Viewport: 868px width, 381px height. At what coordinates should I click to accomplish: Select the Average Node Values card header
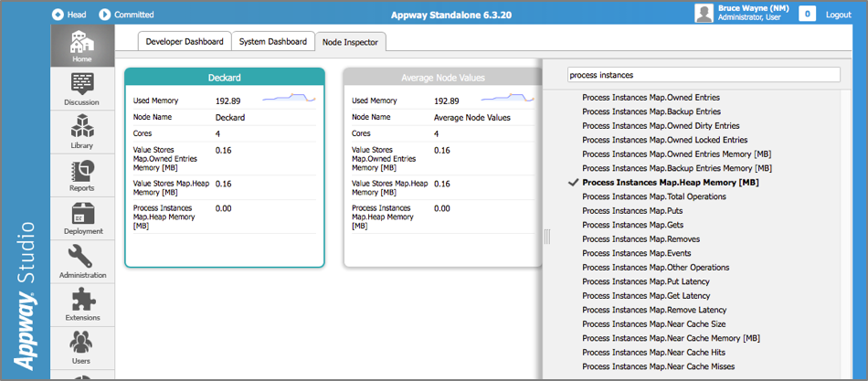pos(442,78)
